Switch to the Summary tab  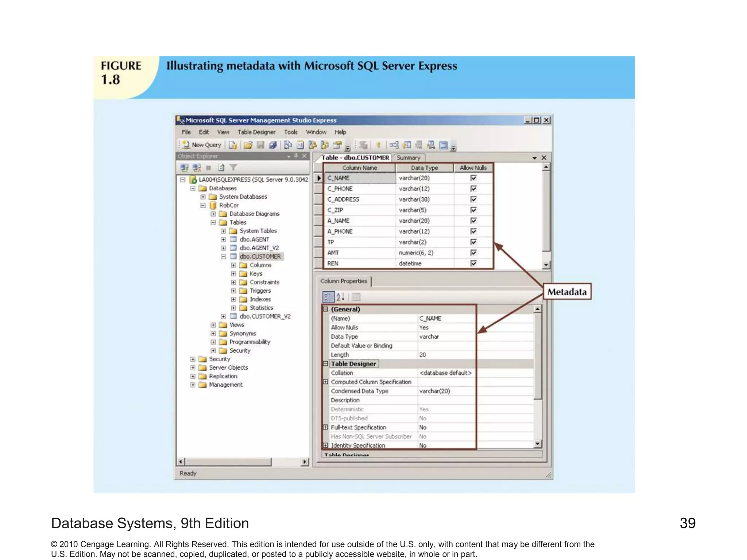tap(409, 158)
